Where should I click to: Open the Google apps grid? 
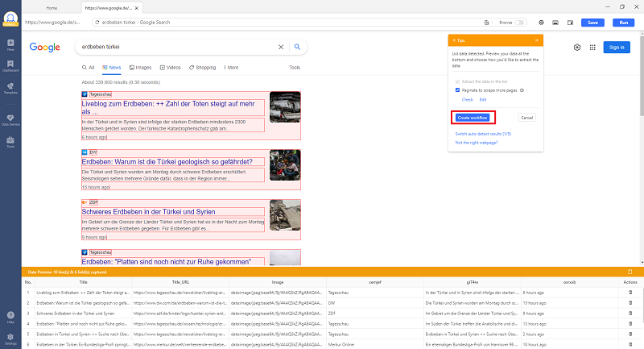[x=592, y=48]
